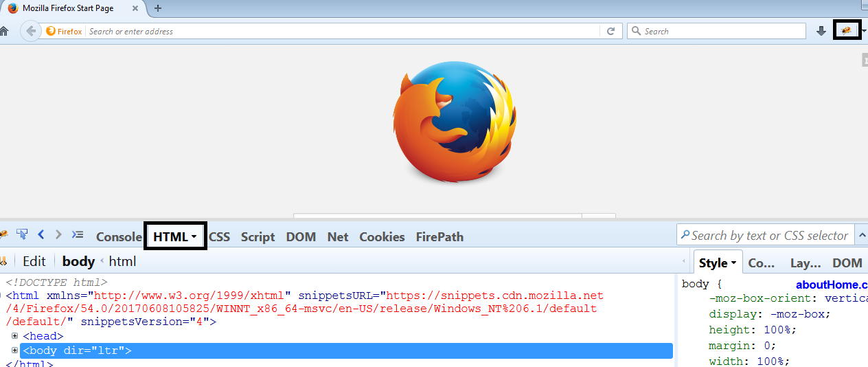Switch to the Script panel
This screenshot has height=367, width=868.
[258, 237]
